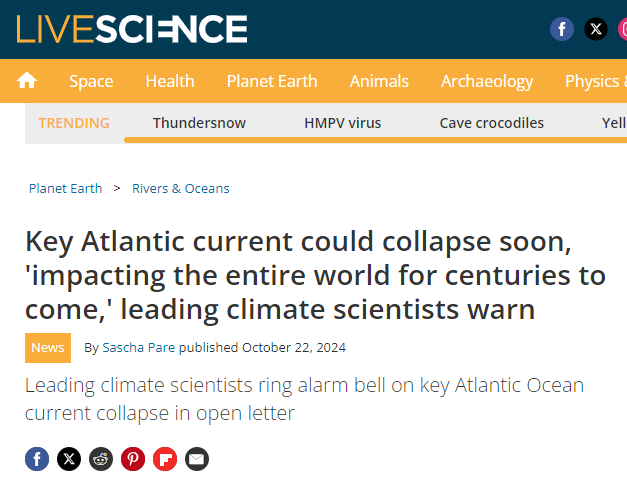Open the Space navigation menu item

[91, 81]
